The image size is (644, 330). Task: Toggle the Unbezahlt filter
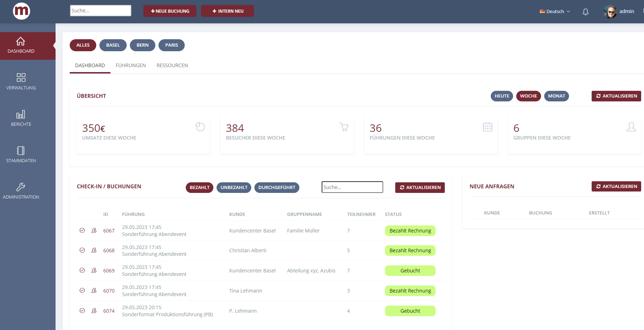click(x=234, y=188)
